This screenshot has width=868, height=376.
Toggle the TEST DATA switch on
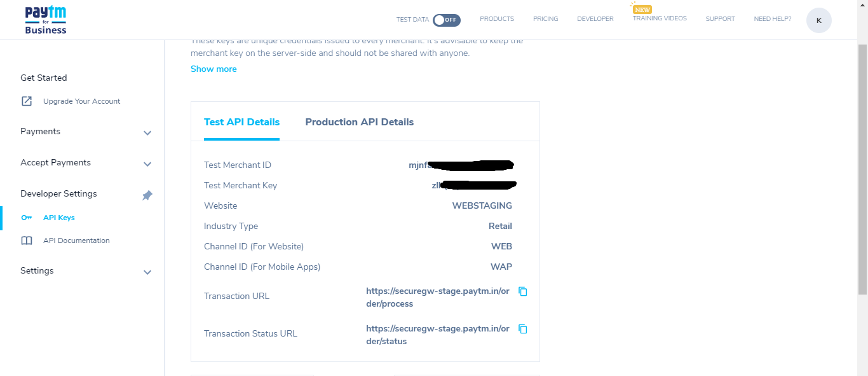(447, 20)
